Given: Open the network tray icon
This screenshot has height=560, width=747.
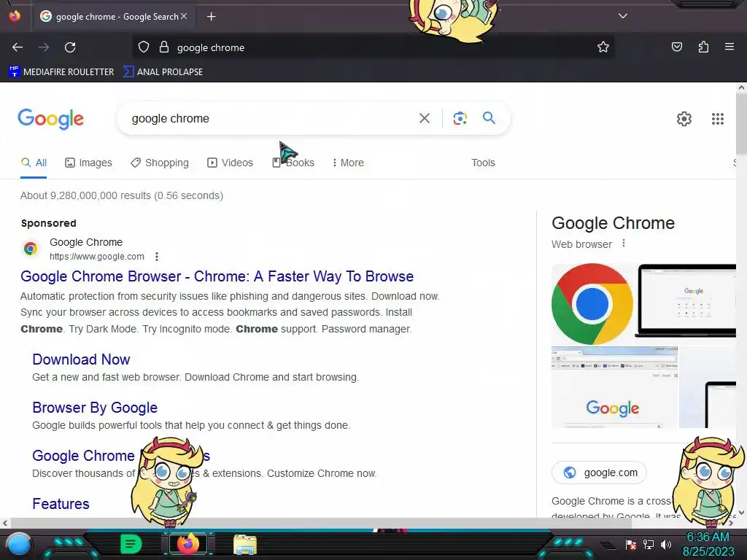Looking at the screenshot, I should click(649, 544).
